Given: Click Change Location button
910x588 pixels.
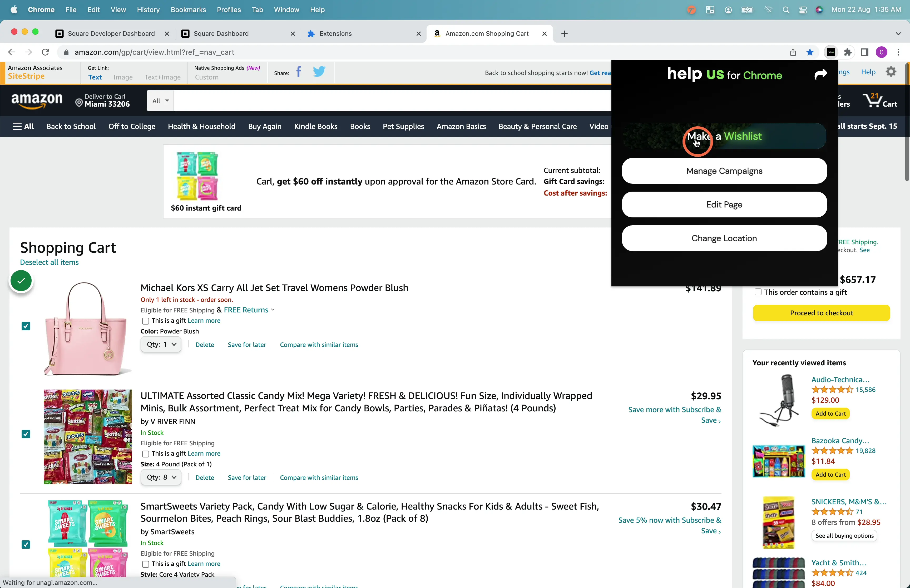Looking at the screenshot, I should (724, 238).
